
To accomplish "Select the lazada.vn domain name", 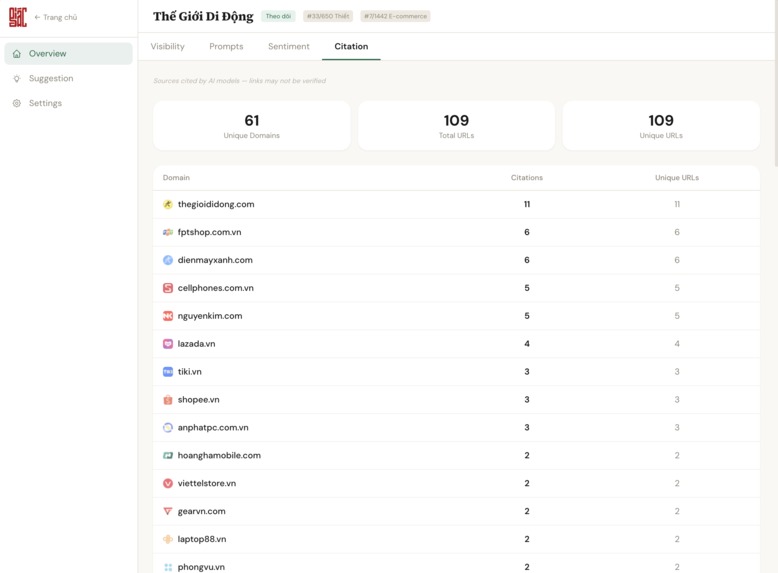I will [x=196, y=344].
